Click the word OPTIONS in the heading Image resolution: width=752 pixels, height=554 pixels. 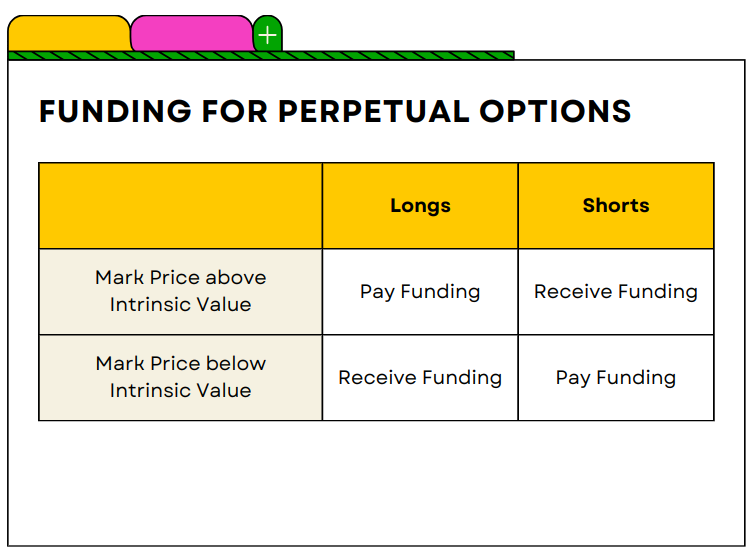(555, 111)
